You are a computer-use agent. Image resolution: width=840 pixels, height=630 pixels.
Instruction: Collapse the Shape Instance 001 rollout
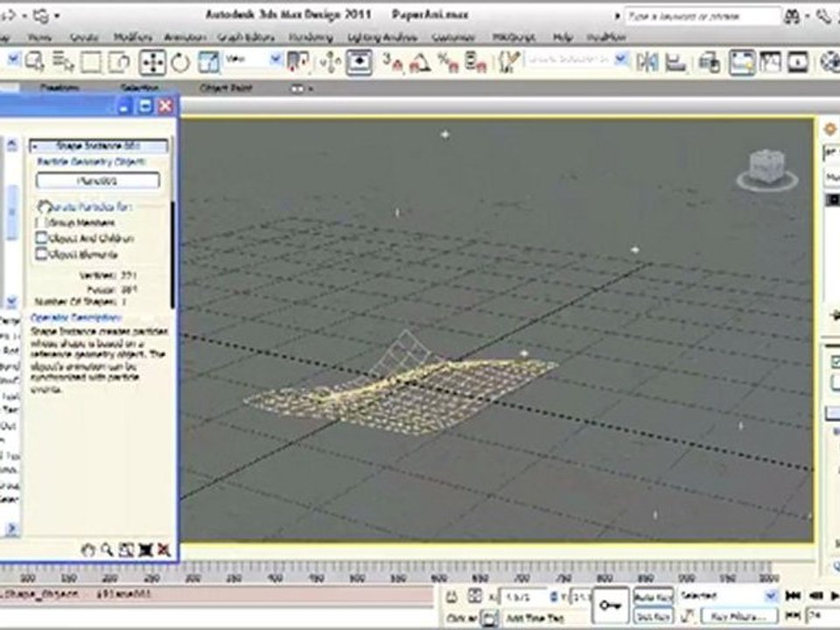[99, 146]
